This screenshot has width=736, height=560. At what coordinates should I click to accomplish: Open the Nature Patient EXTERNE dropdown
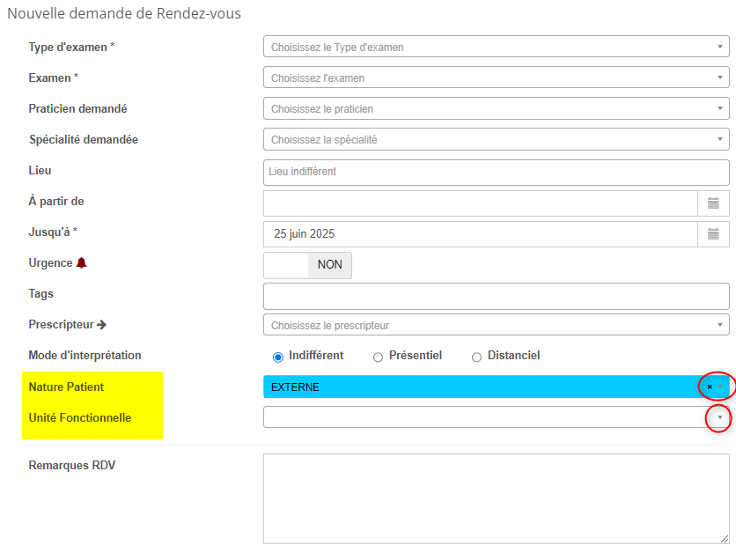point(484,387)
